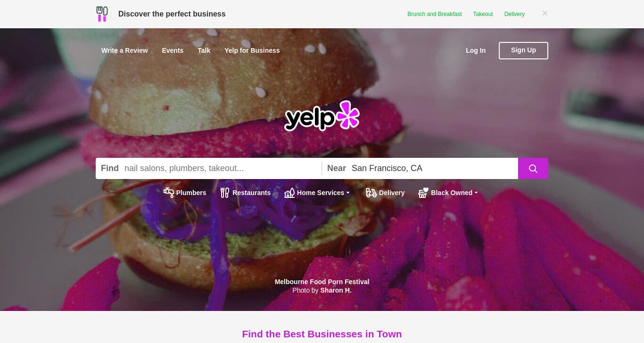Open the Events menu item
The width and height of the screenshot is (644, 343).
tap(173, 50)
